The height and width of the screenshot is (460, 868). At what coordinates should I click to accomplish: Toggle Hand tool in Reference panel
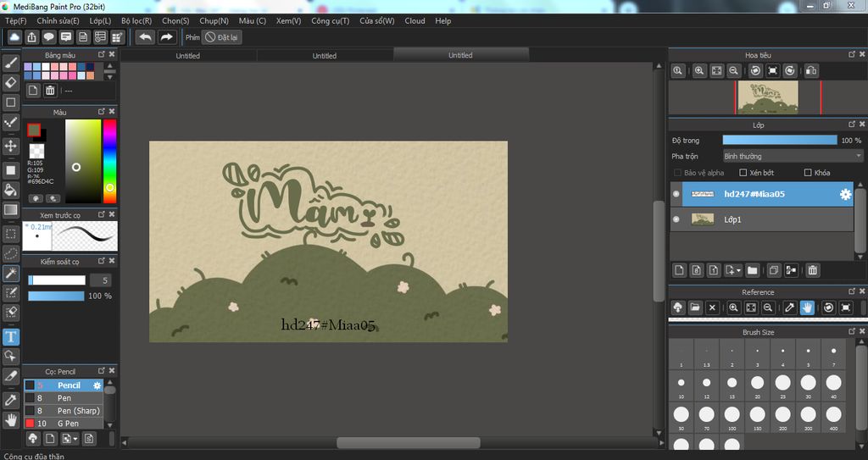(807, 308)
